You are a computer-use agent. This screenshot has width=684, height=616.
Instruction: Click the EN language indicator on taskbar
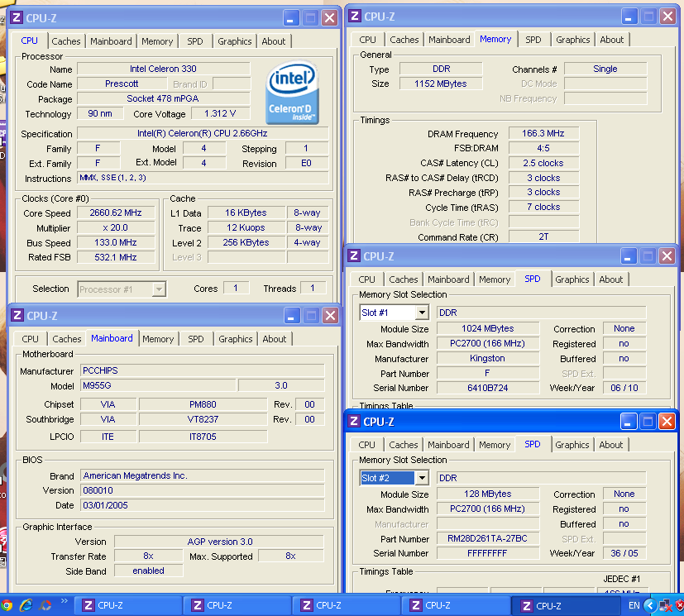click(x=634, y=605)
